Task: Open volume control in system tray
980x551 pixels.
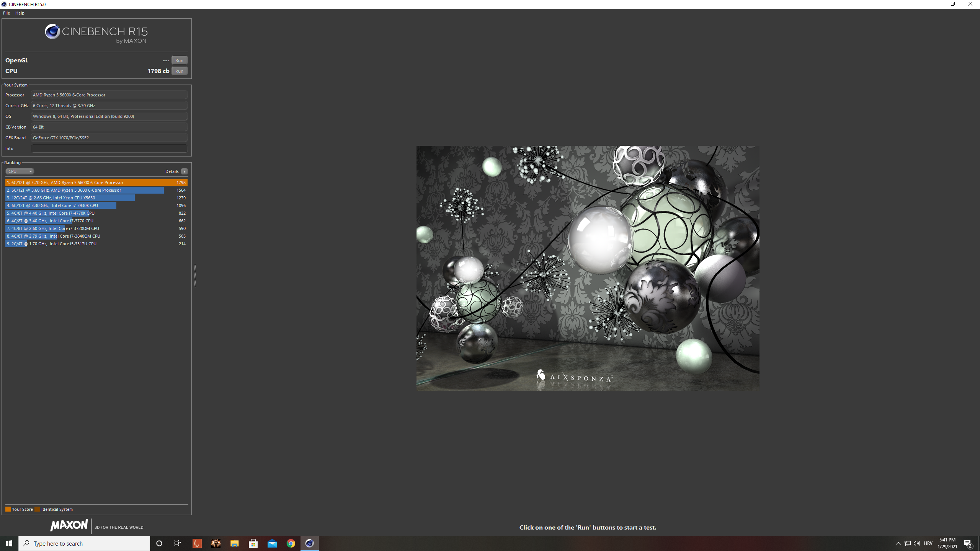Action: [x=917, y=543]
